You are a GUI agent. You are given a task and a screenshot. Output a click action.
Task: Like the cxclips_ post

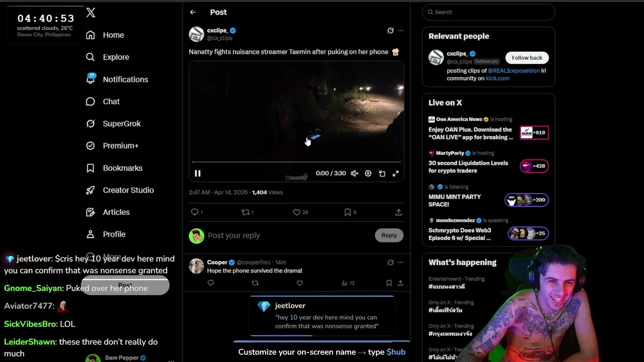click(297, 212)
